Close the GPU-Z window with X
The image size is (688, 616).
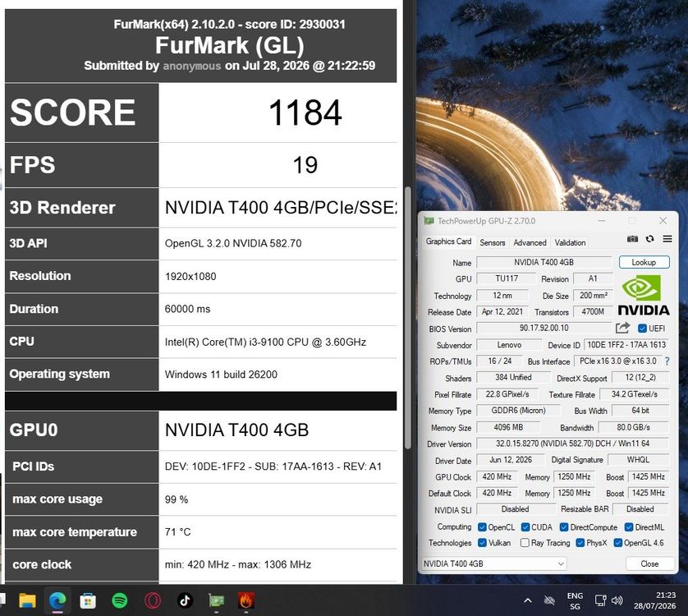(663, 220)
